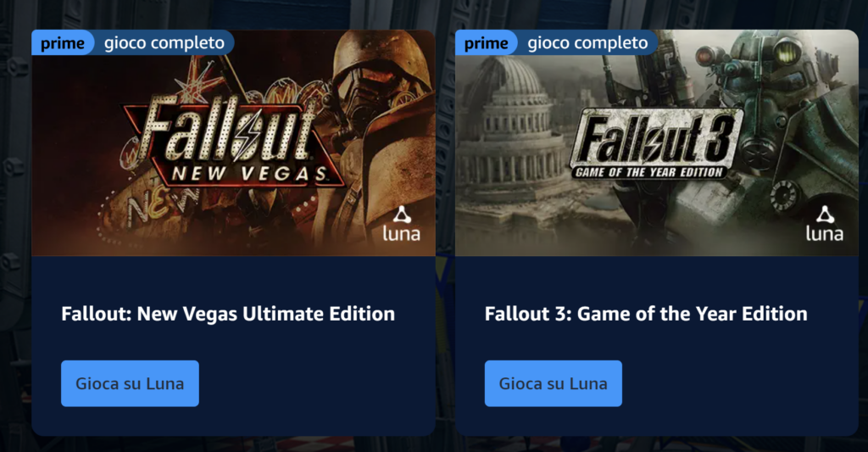868x452 pixels.
Task: Click "gioco completo" label on New Vegas card
Action: point(164,43)
